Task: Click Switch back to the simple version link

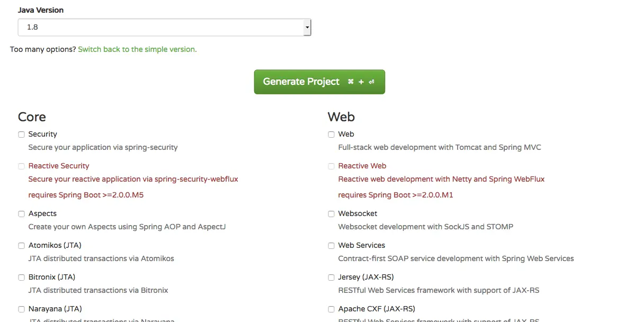Action: click(x=137, y=49)
